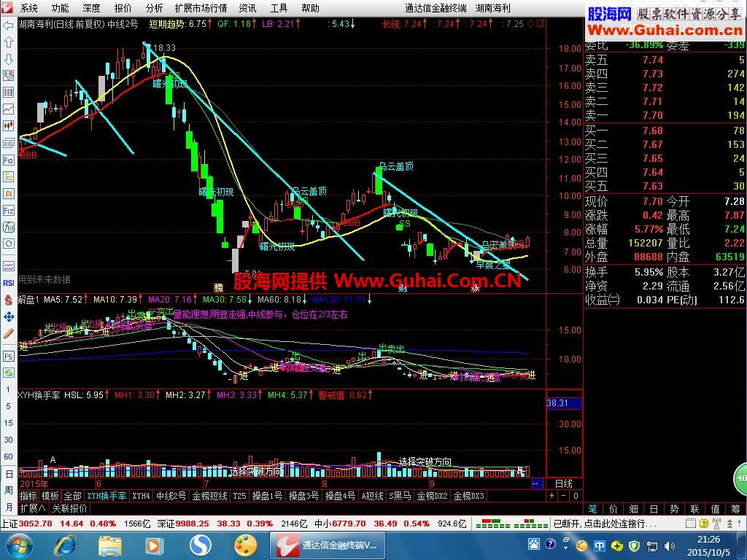
Task: Click the volume speaker icon in system tray
Action: coord(670,545)
